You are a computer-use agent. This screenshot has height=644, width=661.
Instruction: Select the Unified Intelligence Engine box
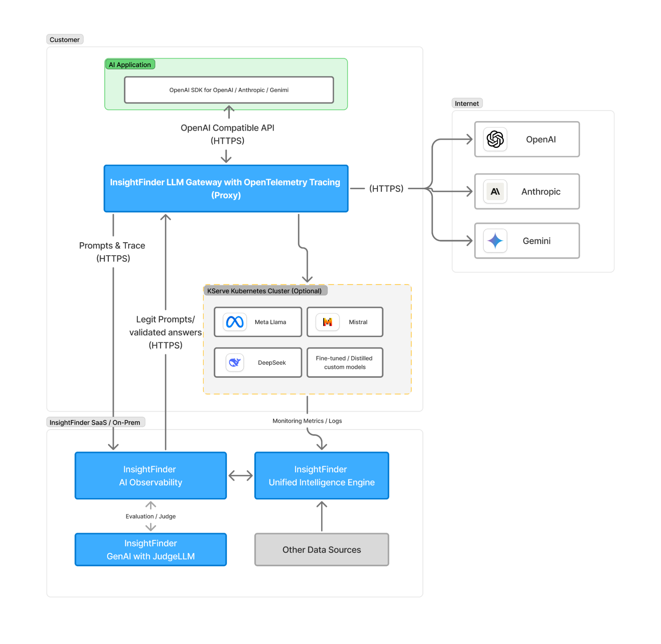(x=321, y=476)
